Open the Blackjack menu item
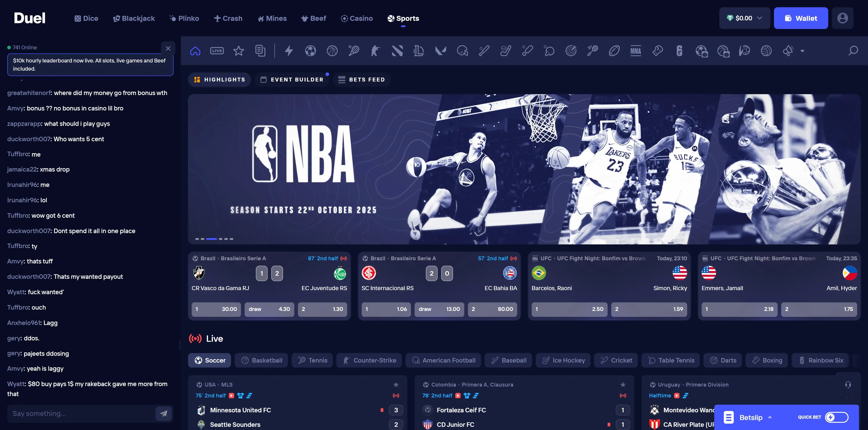The width and height of the screenshot is (868, 430). (x=134, y=19)
